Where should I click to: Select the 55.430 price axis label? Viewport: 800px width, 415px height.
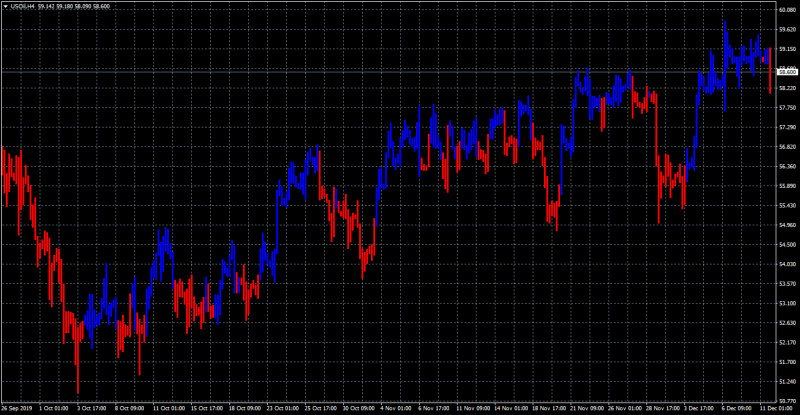coord(787,205)
